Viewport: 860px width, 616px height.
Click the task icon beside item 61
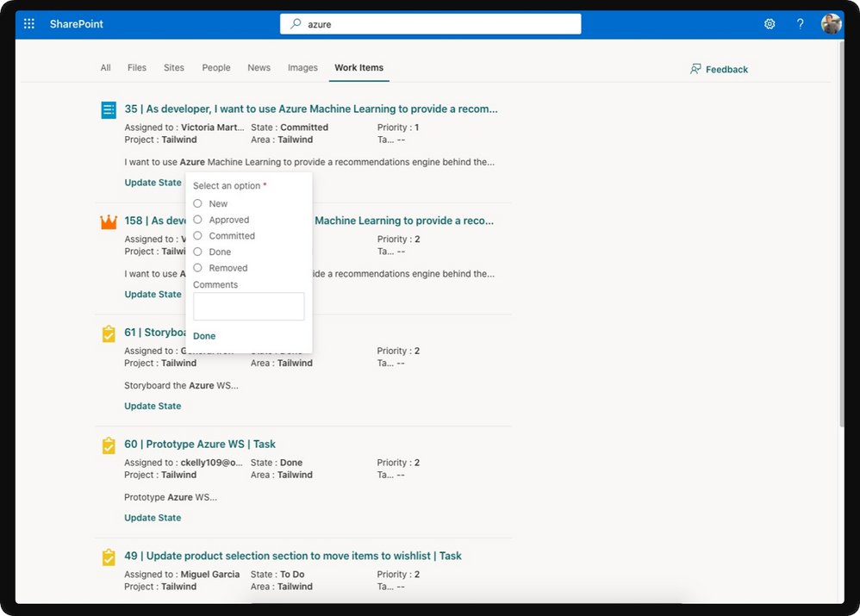point(108,333)
